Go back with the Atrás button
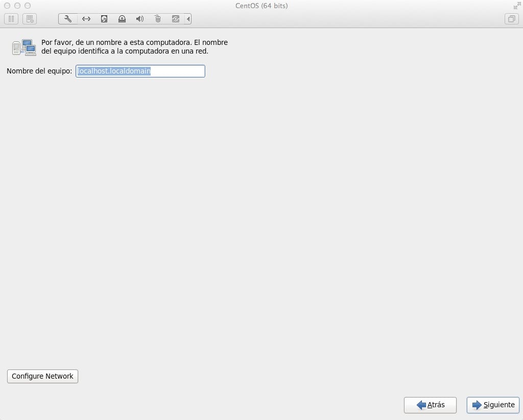Image resolution: width=523 pixels, height=420 pixels. (x=430, y=405)
